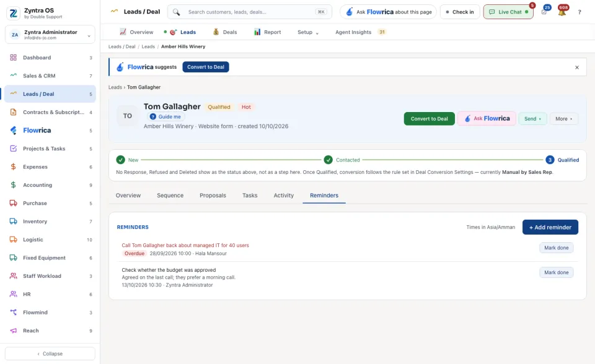
Task: Click the Accounting dollar icon
Action: [x=13, y=185]
